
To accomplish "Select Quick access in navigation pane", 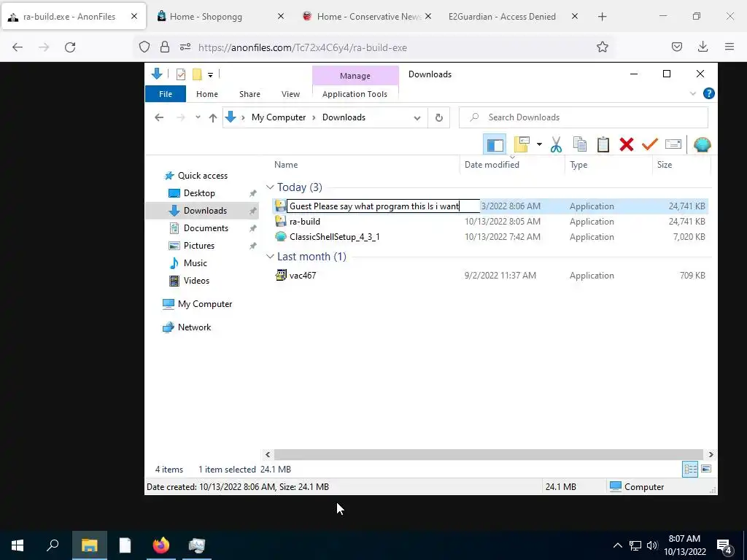I will click(203, 176).
